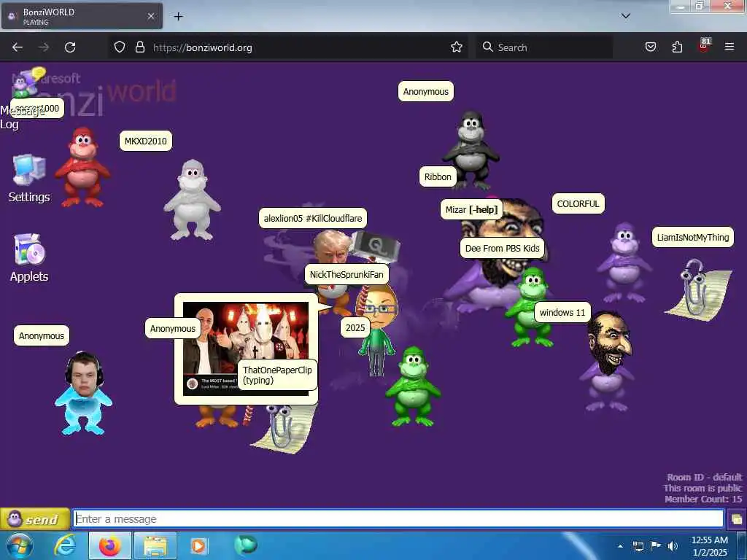747x560 pixels.
Task: Click Clippy under LiamIsNotMyThing
Action: click(x=700, y=290)
